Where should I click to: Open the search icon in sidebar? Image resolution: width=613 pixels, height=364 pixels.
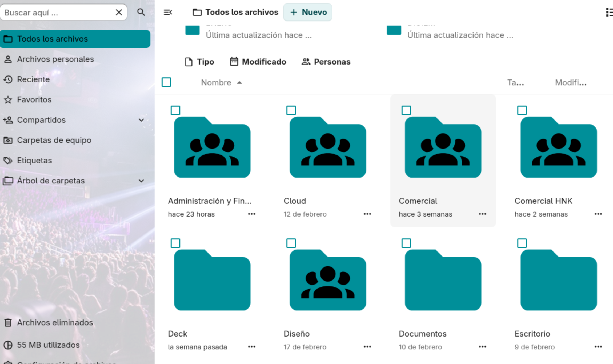(141, 12)
